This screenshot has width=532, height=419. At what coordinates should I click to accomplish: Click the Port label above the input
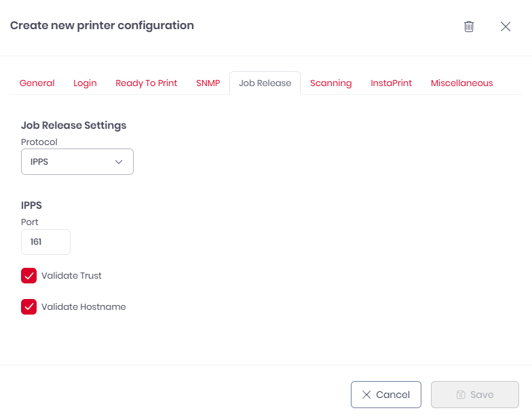point(30,222)
